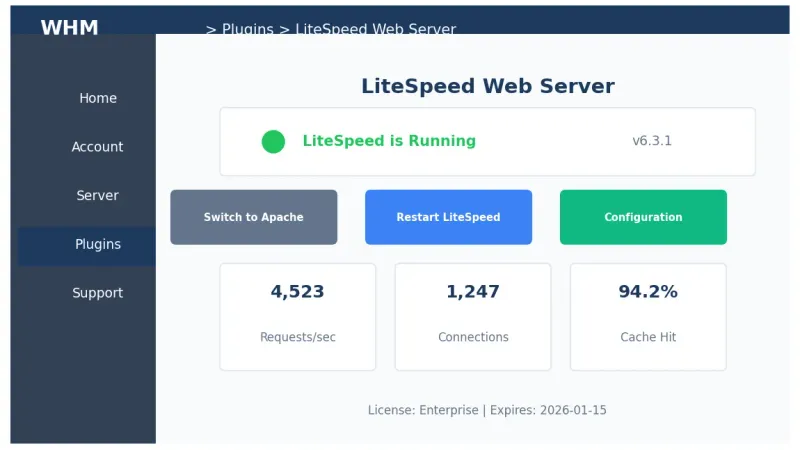This screenshot has width=800, height=450.
Task: Click the Connections label
Action: coord(473,337)
